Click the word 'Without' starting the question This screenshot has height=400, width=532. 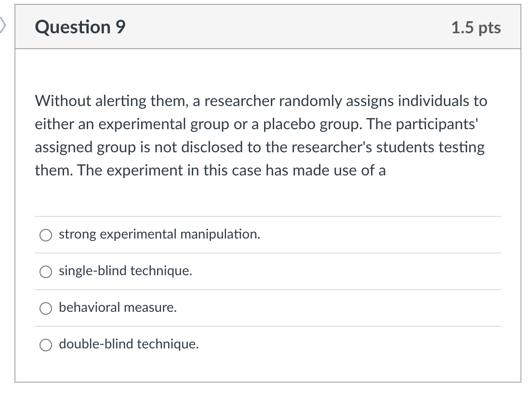pyautogui.click(x=63, y=101)
